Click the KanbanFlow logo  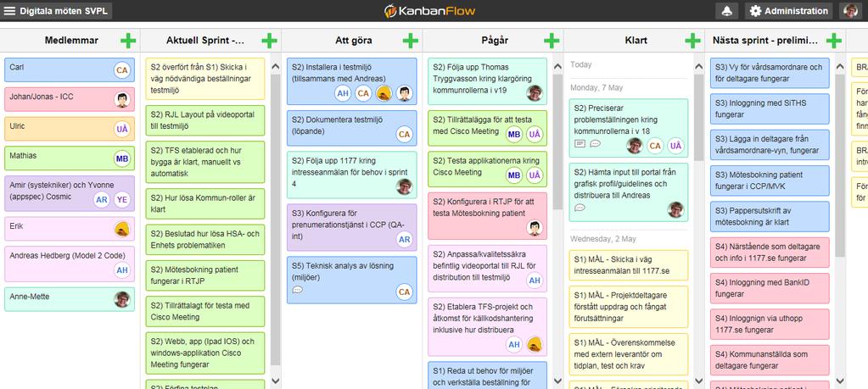pyautogui.click(x=430, y=11)
